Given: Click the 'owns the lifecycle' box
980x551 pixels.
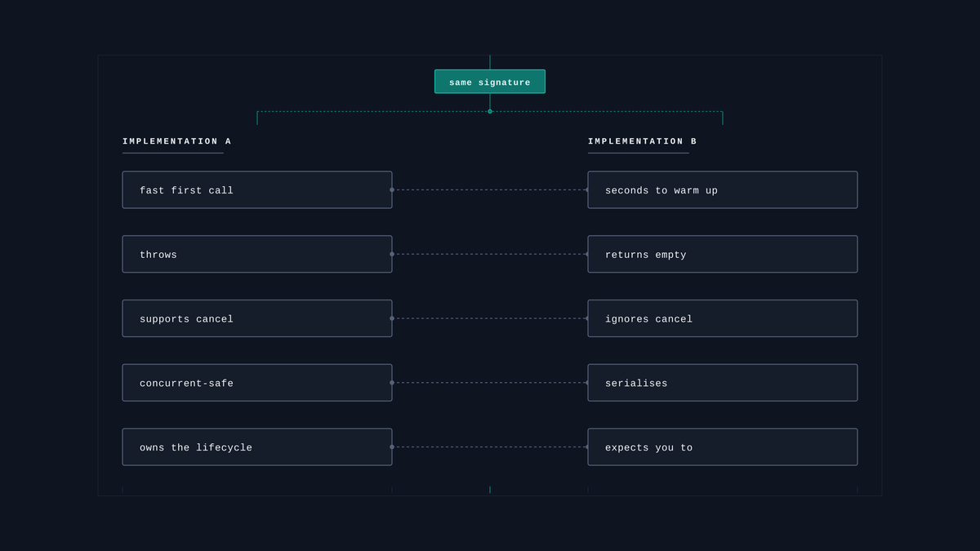Looking at the screenshot, I should coord(257,447).
